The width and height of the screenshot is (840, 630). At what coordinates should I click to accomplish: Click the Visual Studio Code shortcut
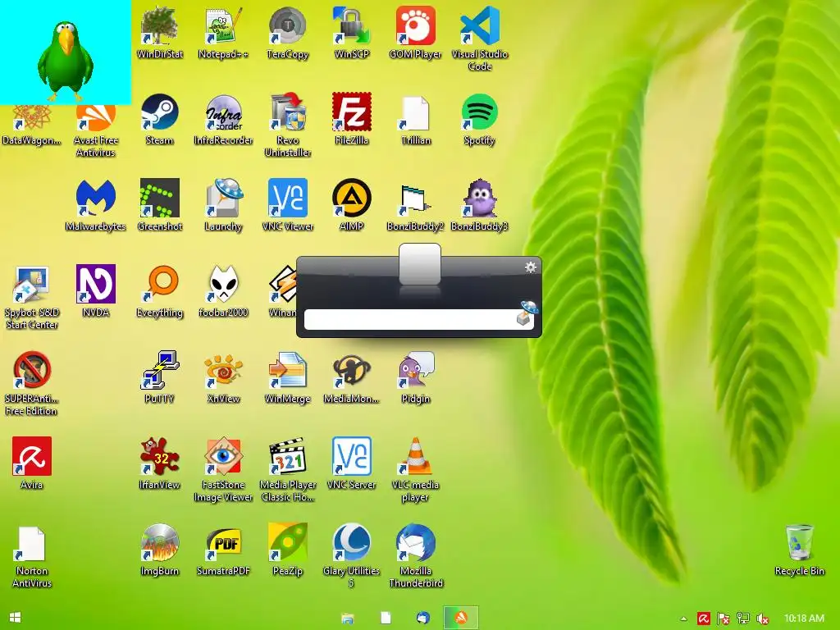(x=479, y=38)
